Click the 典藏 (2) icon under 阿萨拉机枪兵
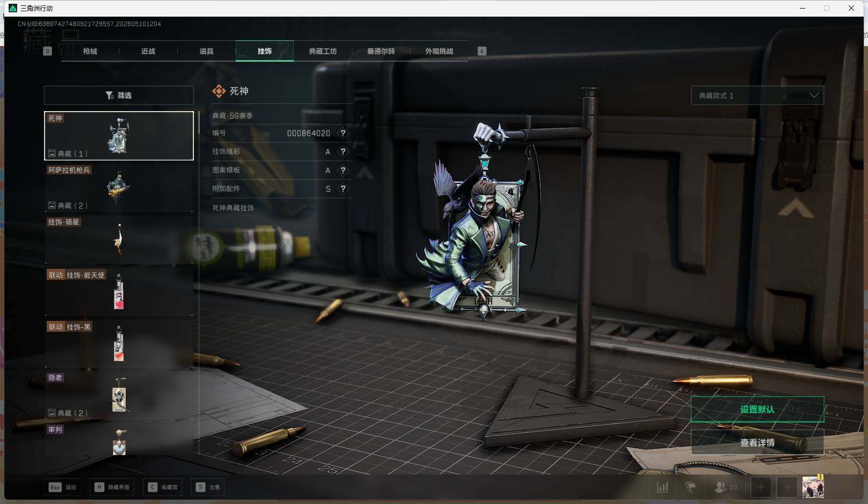The image size is (868, 504). point(52,205)
